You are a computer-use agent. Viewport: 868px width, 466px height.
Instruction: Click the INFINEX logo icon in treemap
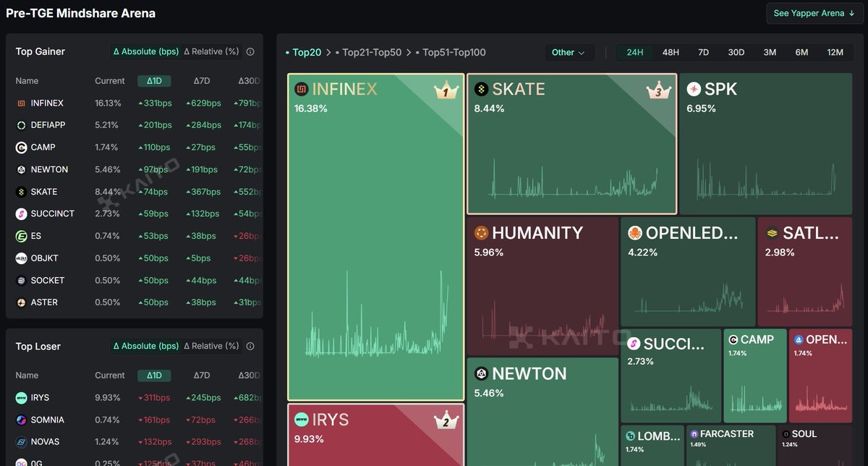(x=302, y=90)
